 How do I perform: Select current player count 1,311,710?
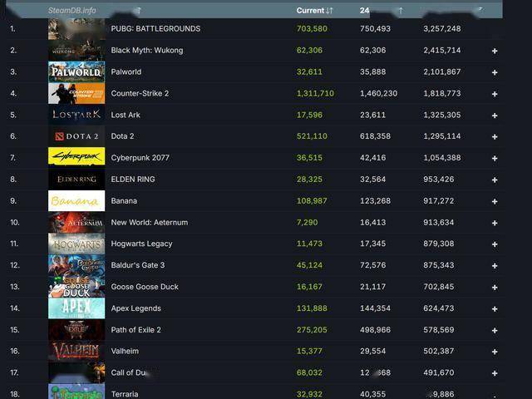(x=315, y=93)
